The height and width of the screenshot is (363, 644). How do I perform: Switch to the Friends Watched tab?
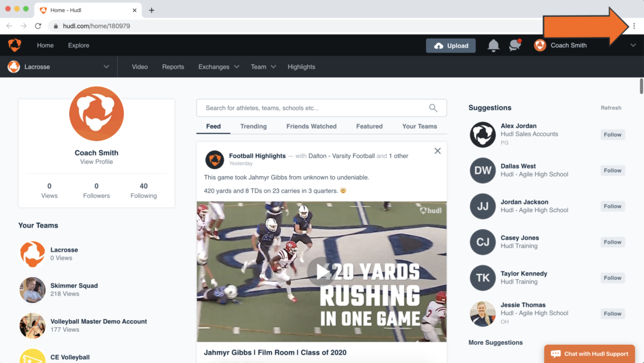pos(311,126)
